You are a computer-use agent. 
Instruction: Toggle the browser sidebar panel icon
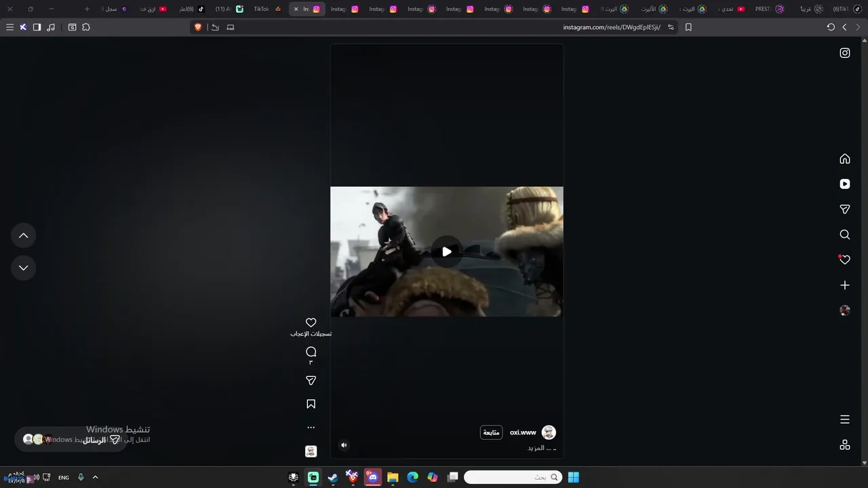(x=37, y=27)
